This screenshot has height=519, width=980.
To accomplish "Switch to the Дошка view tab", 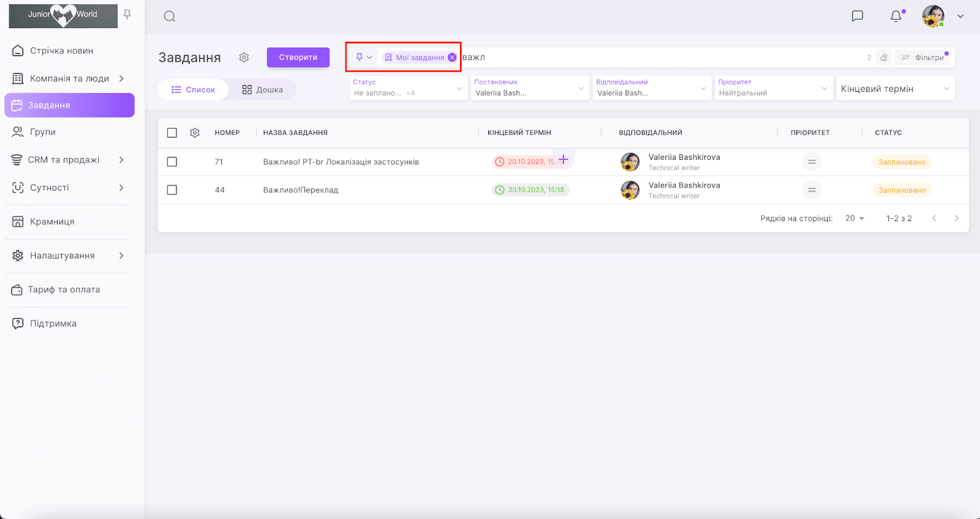I will (x=262, y=89).
